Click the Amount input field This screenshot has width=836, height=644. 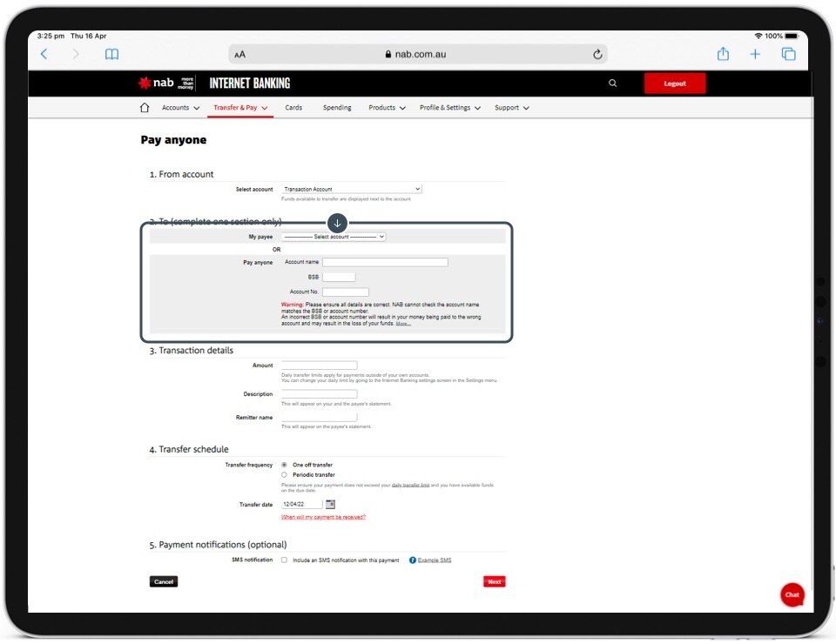pos(319,366)
